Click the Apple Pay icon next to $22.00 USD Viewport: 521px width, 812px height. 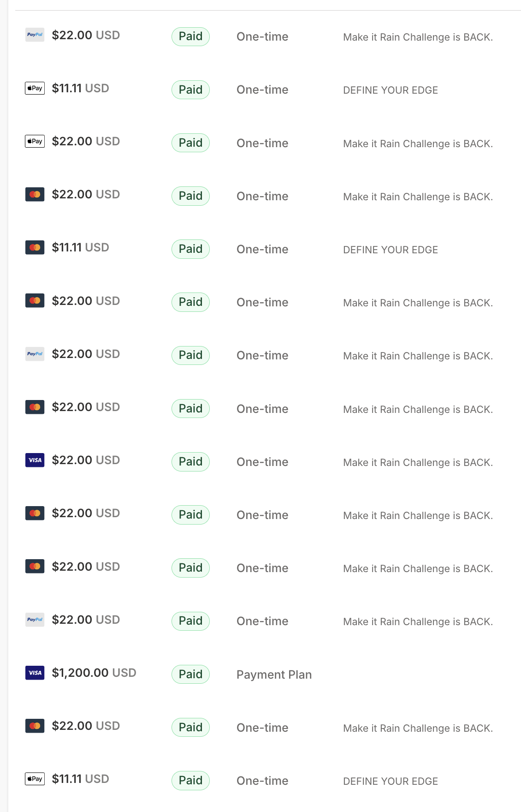35,141
